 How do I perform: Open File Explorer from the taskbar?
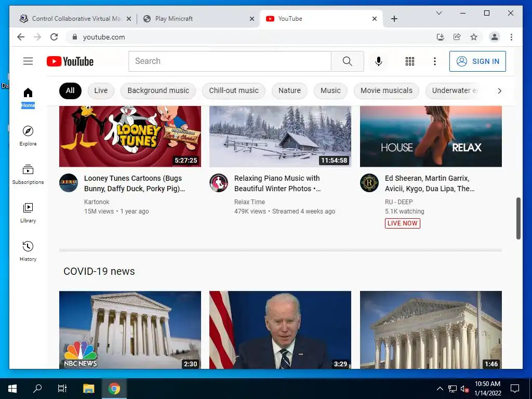point(88,389)
